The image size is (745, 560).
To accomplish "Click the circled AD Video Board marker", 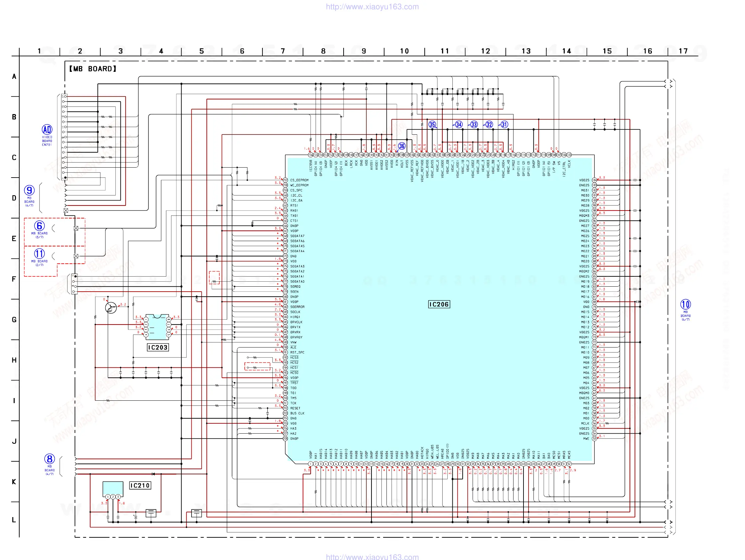I will (x=47, y=130).
